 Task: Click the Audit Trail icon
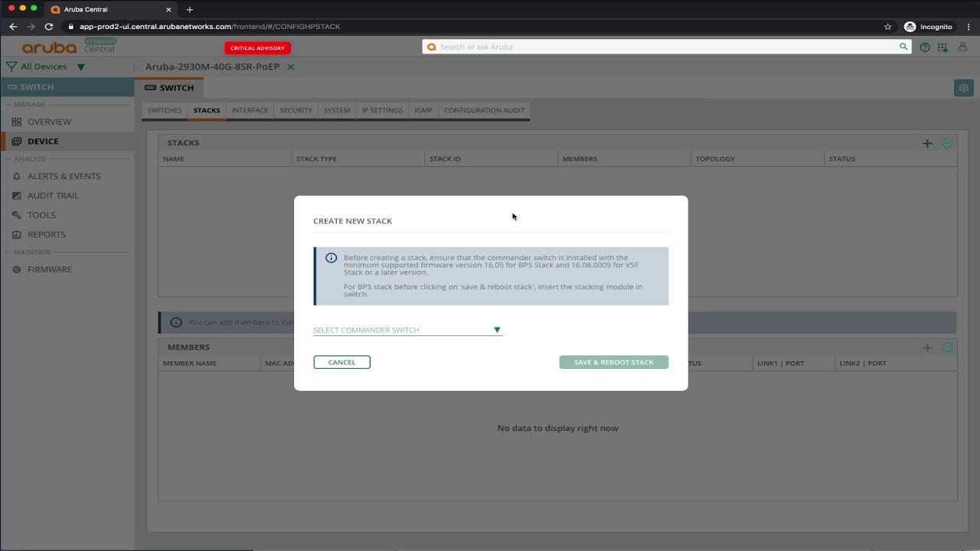tap(17, 195)
